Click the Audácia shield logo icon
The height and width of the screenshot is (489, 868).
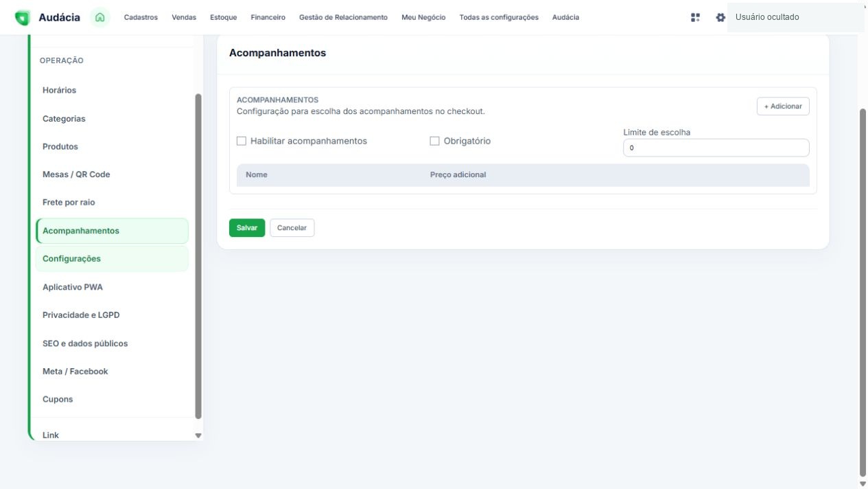pos(23,17)
